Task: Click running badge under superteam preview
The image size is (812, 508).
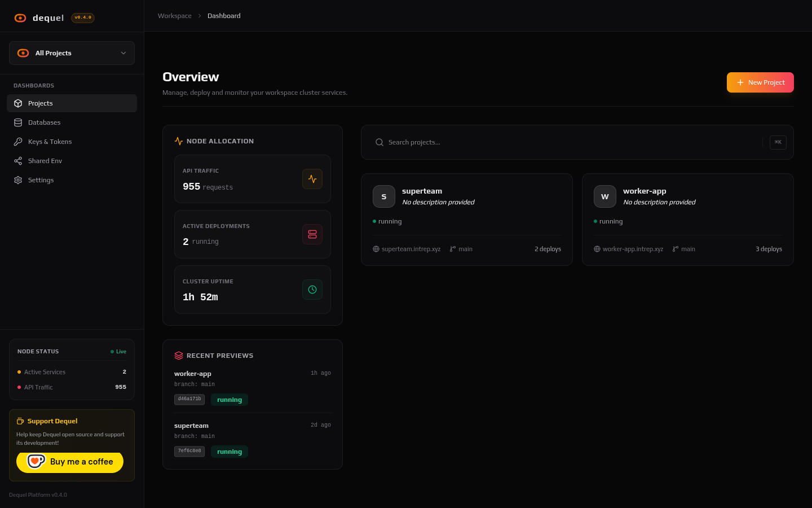Action: click(x=230, y=452)
